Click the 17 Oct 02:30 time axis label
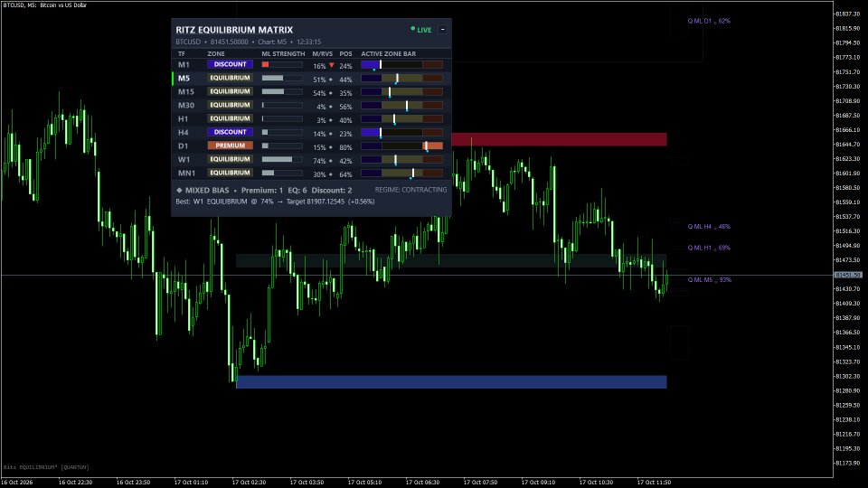 [250, 483]
